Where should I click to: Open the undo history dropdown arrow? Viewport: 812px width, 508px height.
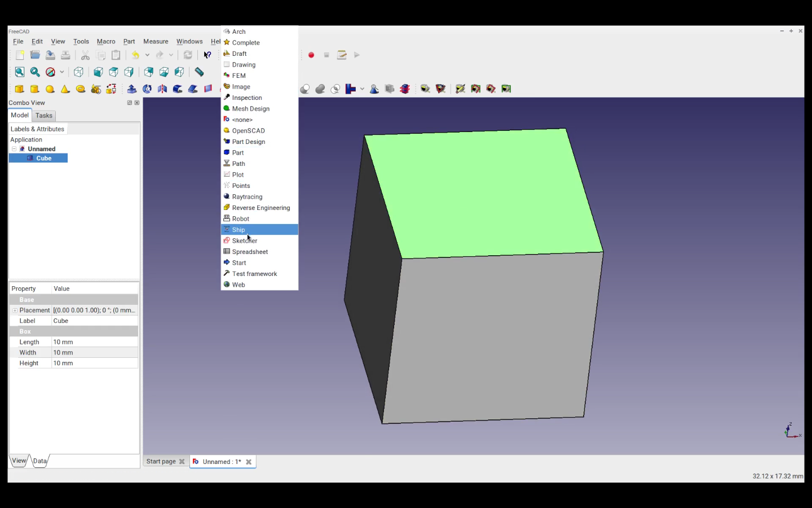coord(147,55)
